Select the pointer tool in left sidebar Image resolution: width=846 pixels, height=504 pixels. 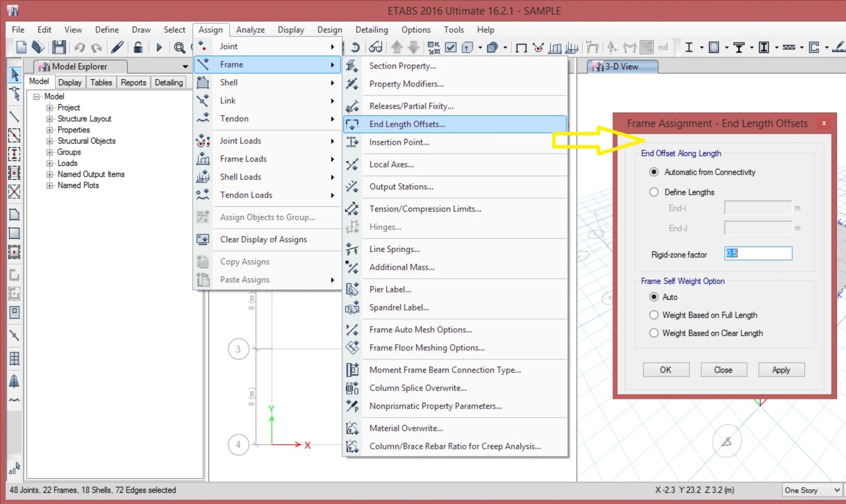coord(14,75)
